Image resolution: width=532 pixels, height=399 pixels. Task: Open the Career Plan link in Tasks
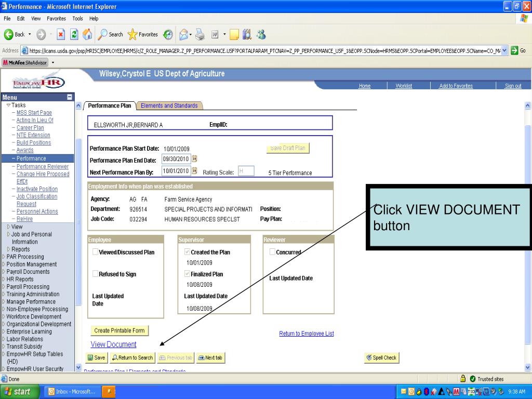click(30, 128)
